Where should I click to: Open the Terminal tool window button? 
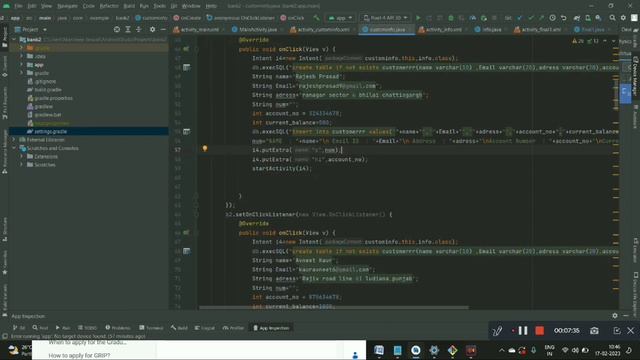(151, 328)
